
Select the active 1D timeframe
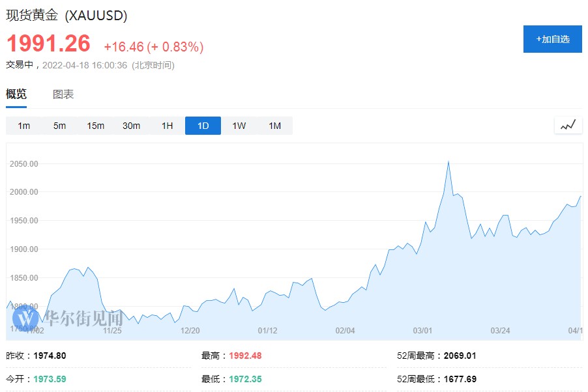tap(203, 126)
